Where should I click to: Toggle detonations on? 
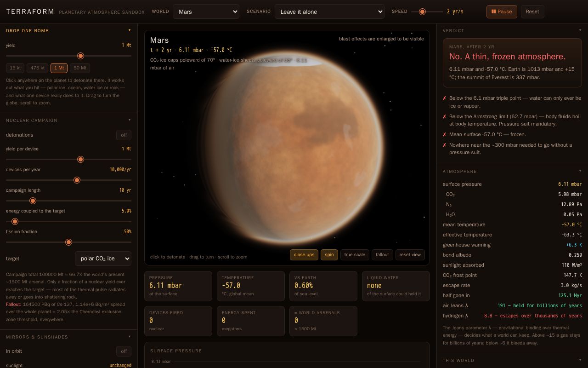tap(124, 135)
